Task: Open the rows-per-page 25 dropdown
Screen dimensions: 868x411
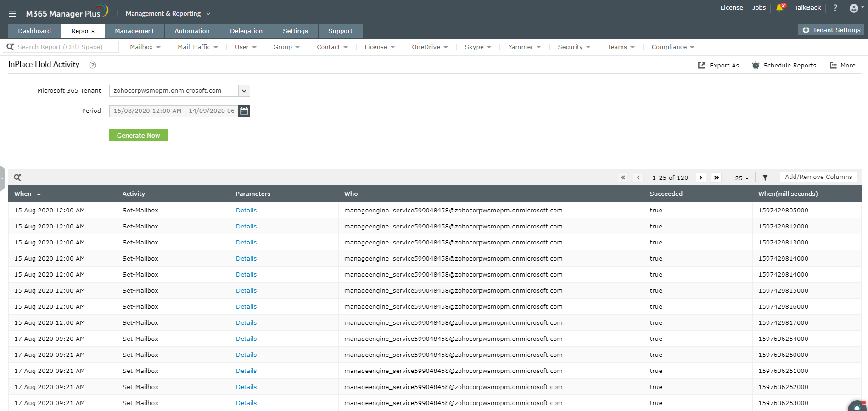Action: click(x=742, y=178)
